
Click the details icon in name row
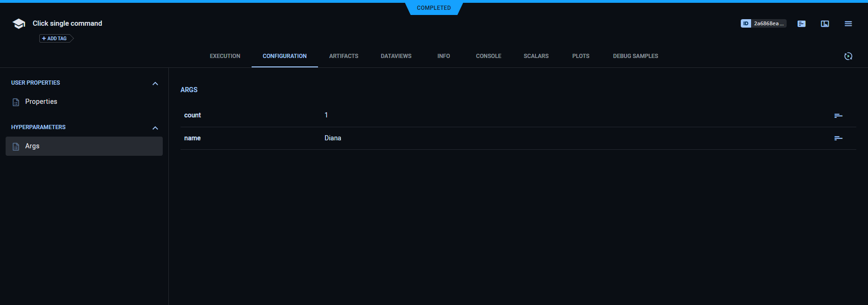coord(838,138)
